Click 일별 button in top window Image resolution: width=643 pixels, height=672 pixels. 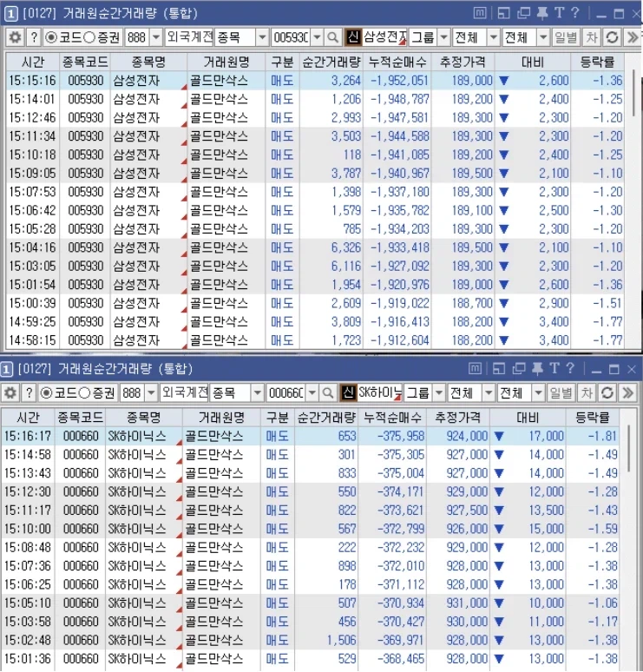coord(566,37)
